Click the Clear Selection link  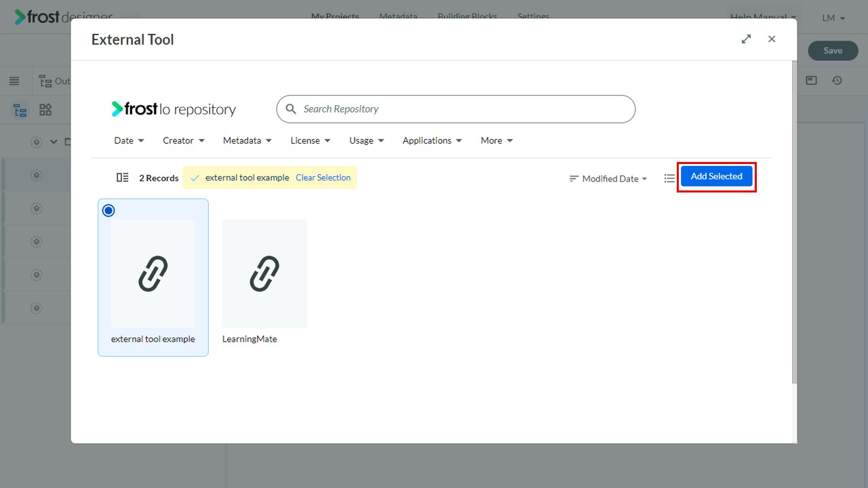[323, 178]
